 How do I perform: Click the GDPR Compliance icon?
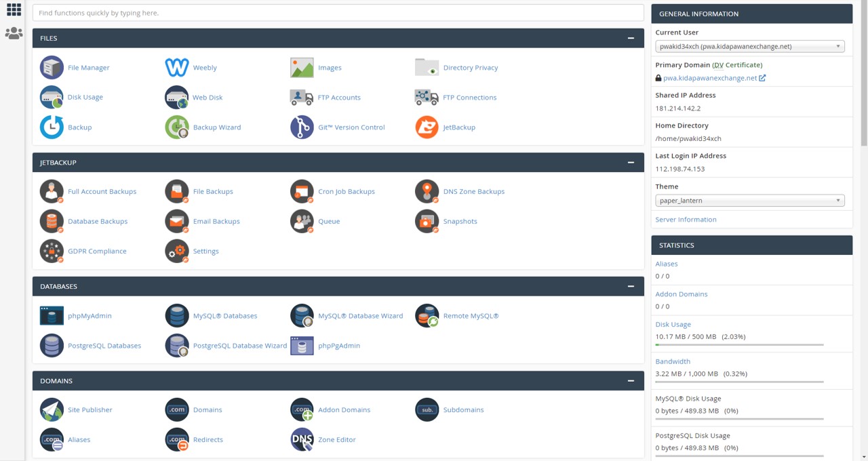52,252
